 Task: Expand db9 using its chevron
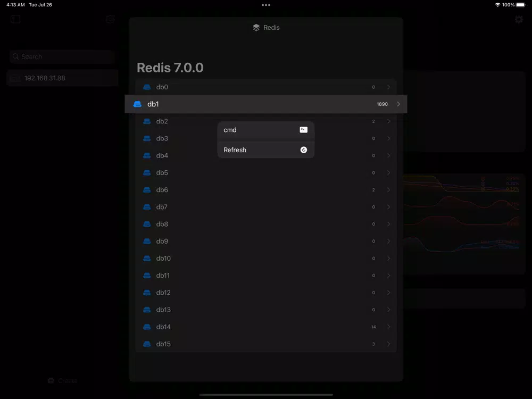[x=389, y=241]
